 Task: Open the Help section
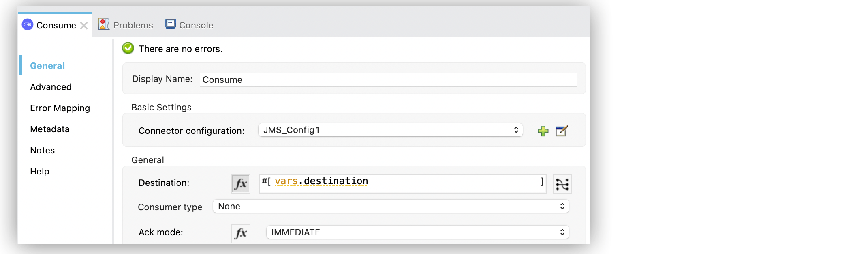39,171
